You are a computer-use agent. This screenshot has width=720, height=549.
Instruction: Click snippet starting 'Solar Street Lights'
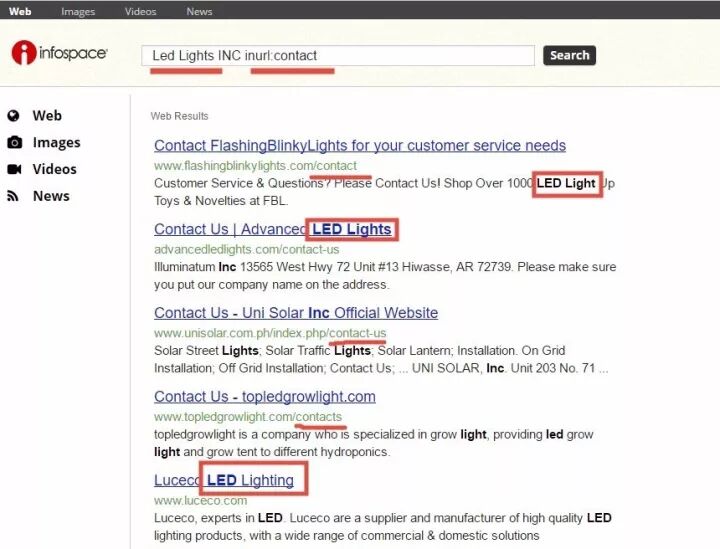pos(381,359)
